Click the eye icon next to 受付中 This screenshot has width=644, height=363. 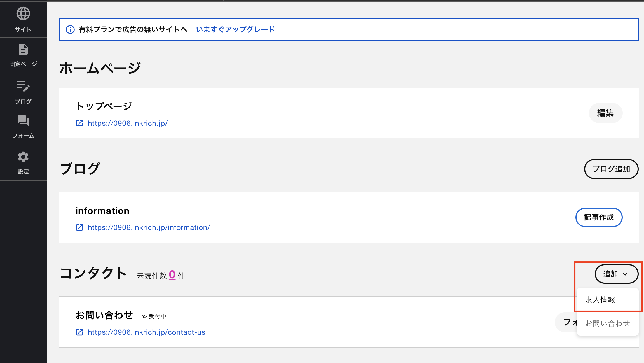coord(144,316)
